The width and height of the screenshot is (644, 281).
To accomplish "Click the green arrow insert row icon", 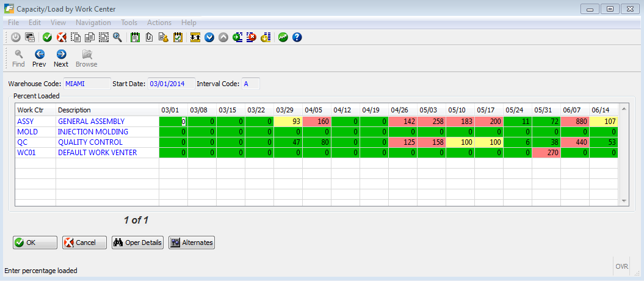I will coord(237,37).
